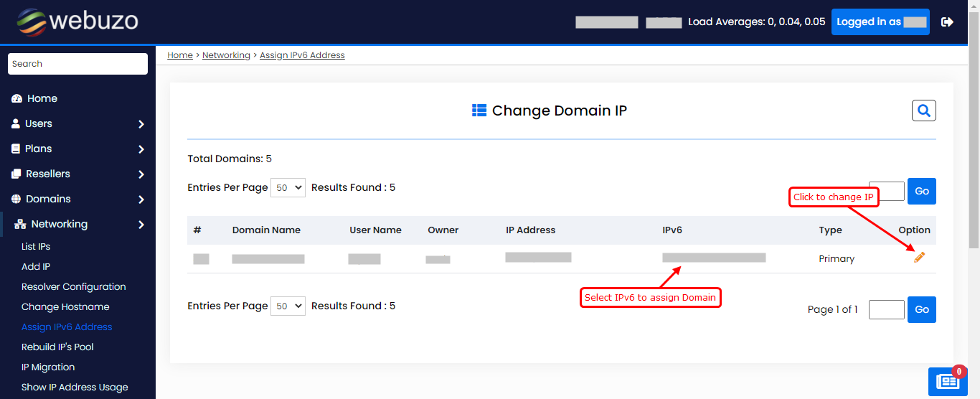This screenshot has width=980, height=399.
Task: Expand the Users menu chevron
Action: tap(141, 124)
